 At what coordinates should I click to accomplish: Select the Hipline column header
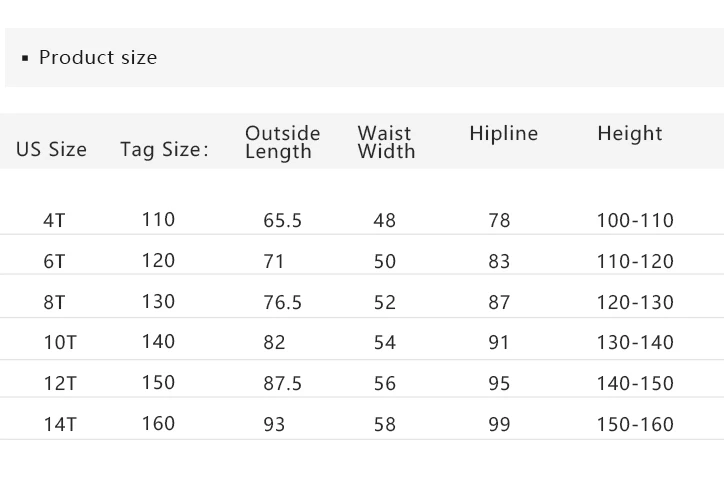[503, 134]
